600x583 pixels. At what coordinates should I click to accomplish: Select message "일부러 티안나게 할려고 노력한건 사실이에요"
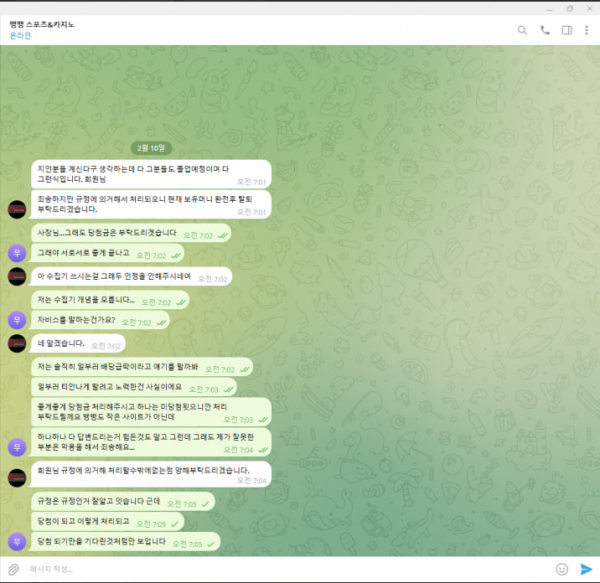pyautogui.click(x=134, y=387)
